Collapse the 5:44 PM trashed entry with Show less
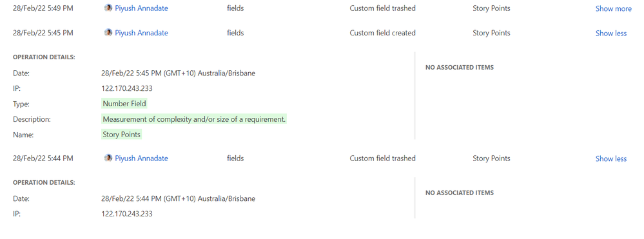Image resolution: width=644 pixels, height=239 pixels. 611,159
